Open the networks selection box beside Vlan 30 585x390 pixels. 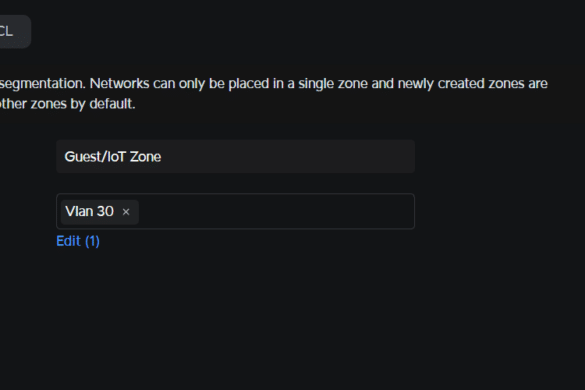click(x=276, y=211)
